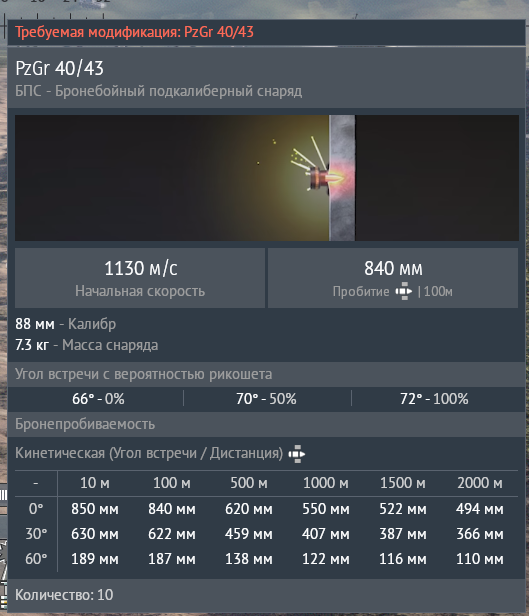Image resolution: width=529 pixels, height=616 pixels.
Task: Select the 387 мм cell
Action: tap(403, 534)
